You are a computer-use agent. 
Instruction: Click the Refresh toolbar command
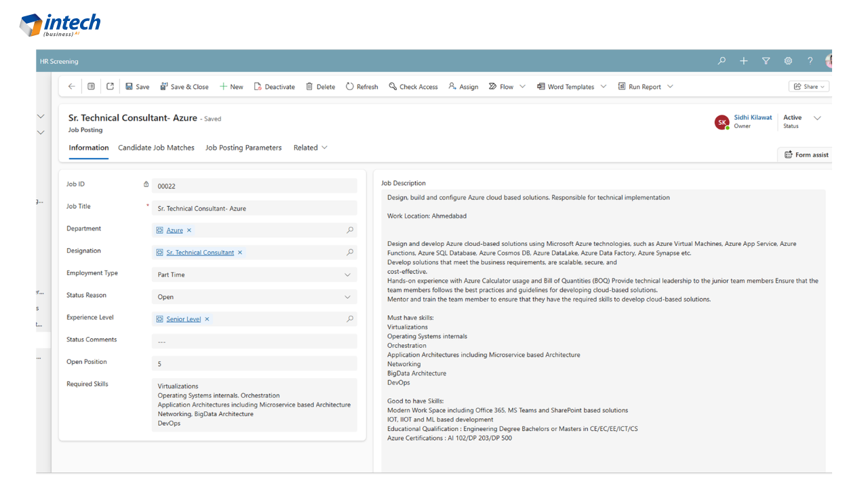click(361, 87)
